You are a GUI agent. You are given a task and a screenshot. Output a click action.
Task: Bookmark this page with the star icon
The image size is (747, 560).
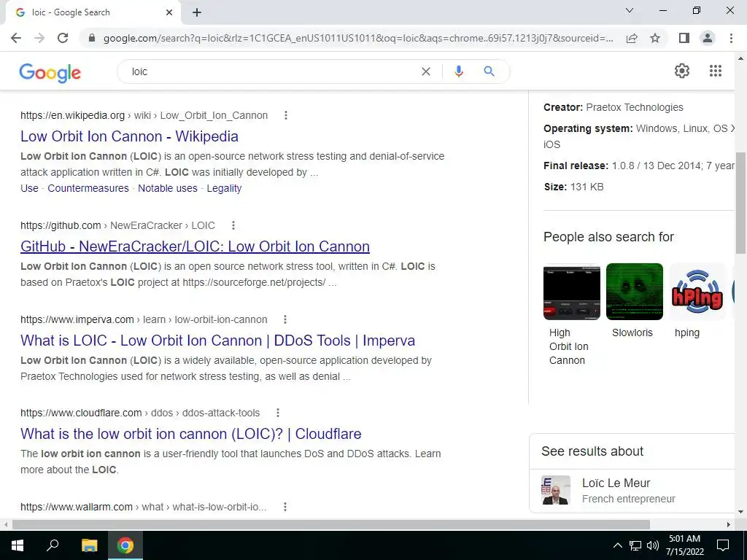click(x=655, y=38)
